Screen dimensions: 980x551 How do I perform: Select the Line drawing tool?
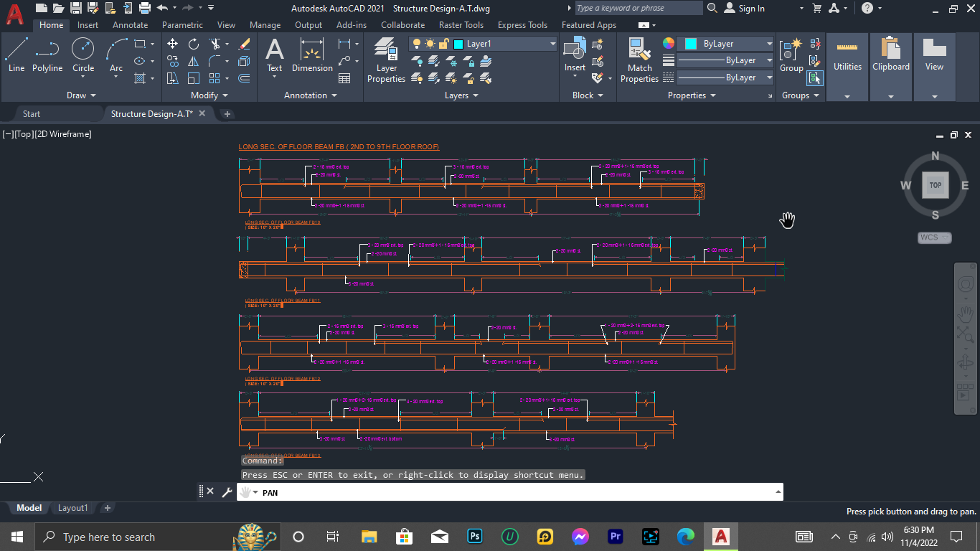(x=17, y=49)
